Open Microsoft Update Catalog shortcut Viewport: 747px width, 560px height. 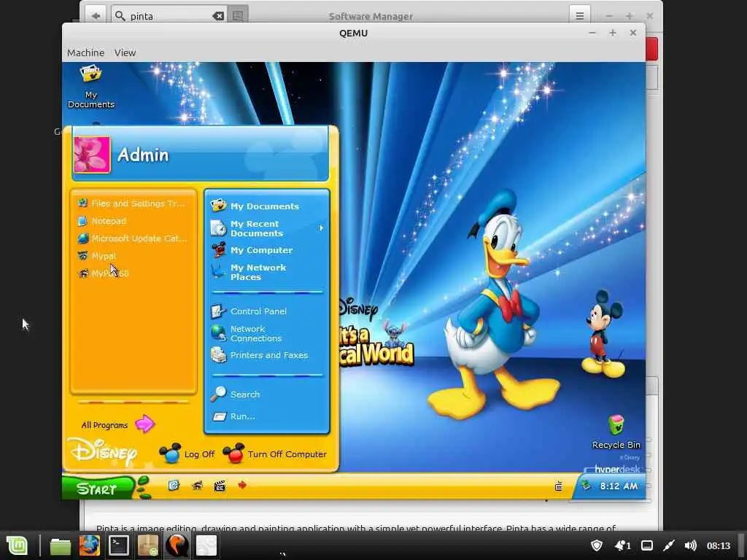[133, 238]
